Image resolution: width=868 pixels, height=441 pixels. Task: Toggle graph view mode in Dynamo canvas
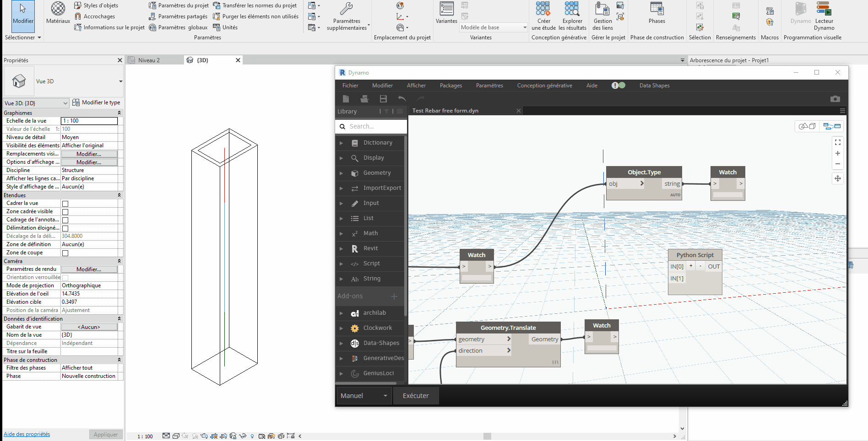click(832, 126)
